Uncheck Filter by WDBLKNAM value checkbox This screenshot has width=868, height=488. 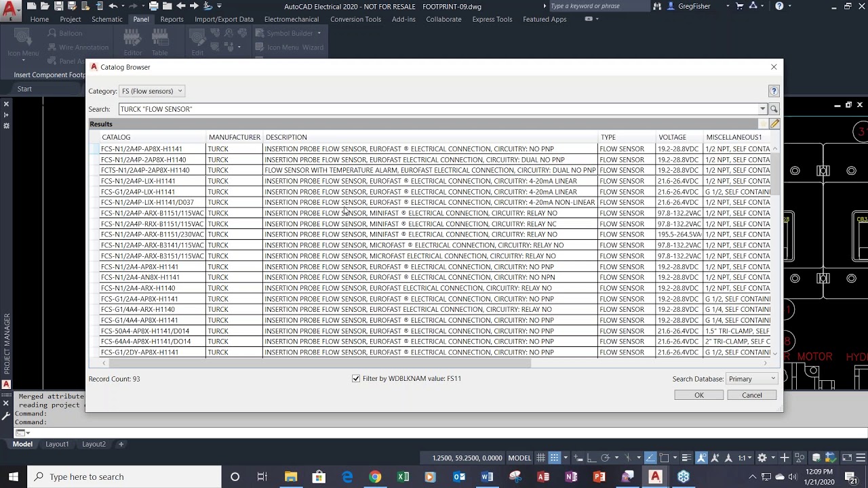point(356,378)
